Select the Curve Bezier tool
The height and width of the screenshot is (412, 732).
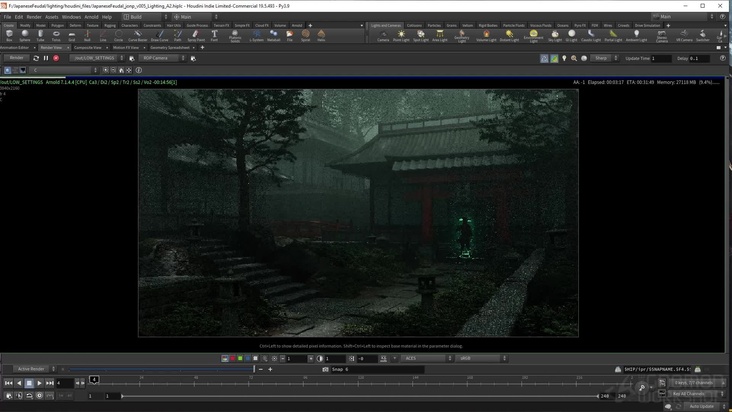click(x=137, y=35)
